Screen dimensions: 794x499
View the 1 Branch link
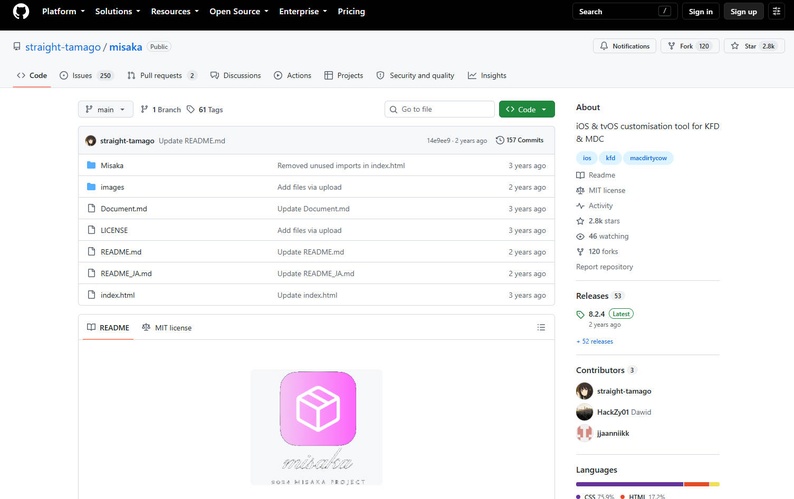pos(161,109)
